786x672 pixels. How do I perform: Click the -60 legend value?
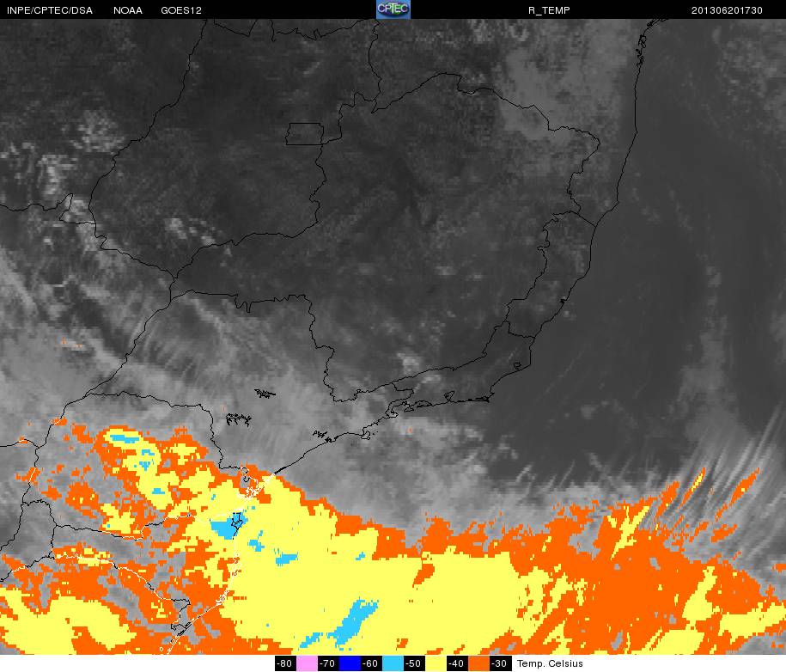[x=371, y=663]
